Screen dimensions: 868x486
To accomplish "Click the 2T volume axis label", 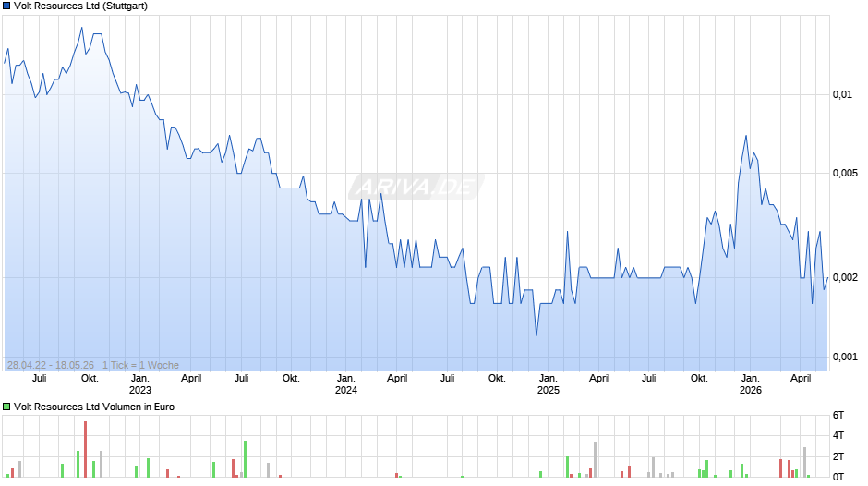I will click(x=838, y=456).
